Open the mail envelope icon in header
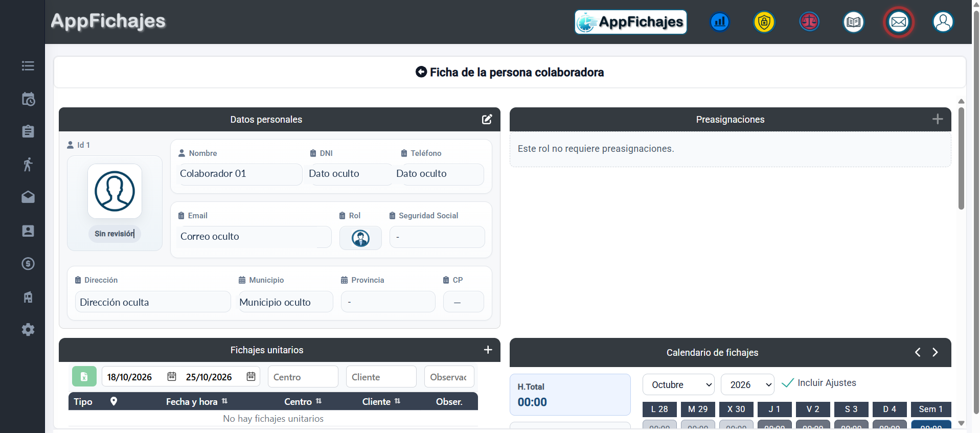The width and height of the screenshot is (980, 433). (x=899, y=22)
